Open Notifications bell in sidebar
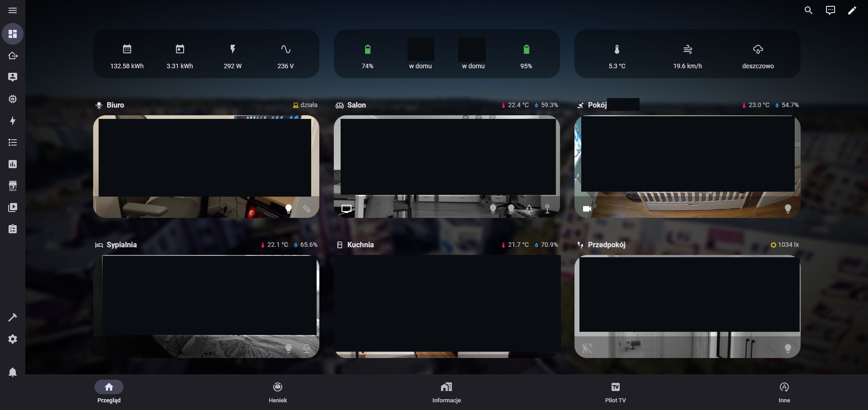The height and width of the screenshot is (410, 868). point(13,372)
